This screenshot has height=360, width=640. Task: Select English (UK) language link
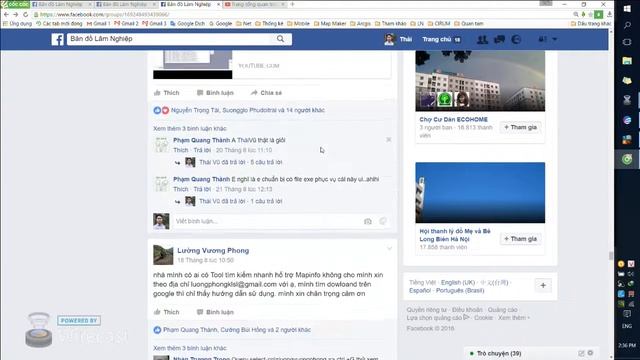458,282
